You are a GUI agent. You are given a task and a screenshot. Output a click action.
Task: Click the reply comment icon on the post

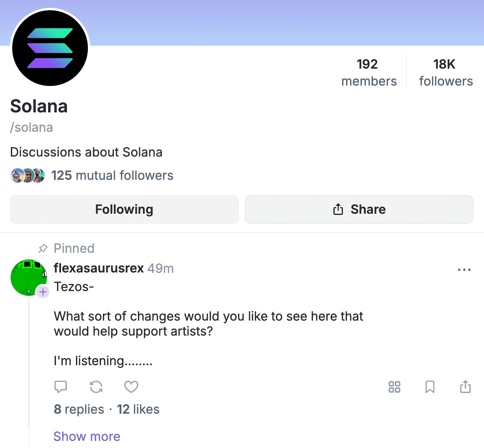pyautogui.click(x=61, y=387)
